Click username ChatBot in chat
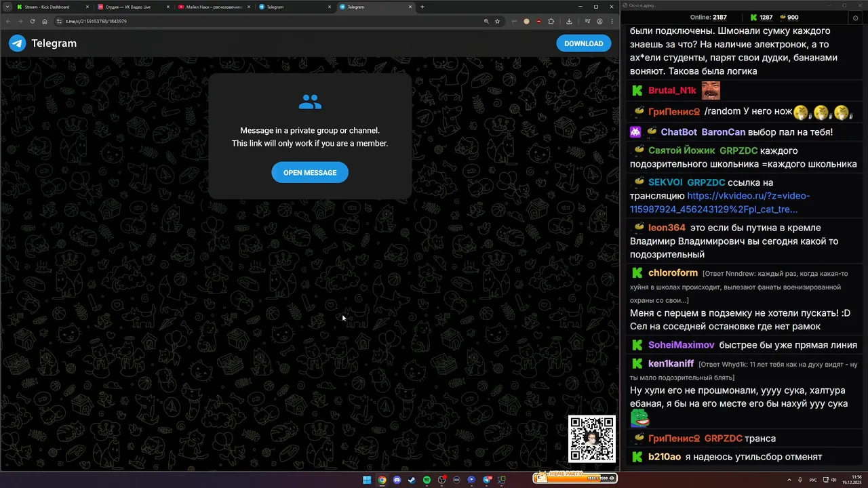The width and height of the screenshot is (868, 488). pos(679,132)
